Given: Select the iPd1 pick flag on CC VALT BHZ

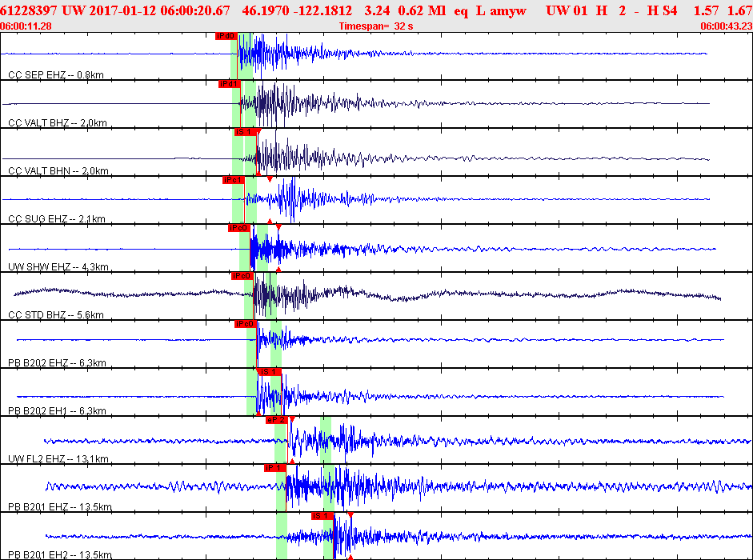Looking at the screenshot, I should (x=229, y=84).
